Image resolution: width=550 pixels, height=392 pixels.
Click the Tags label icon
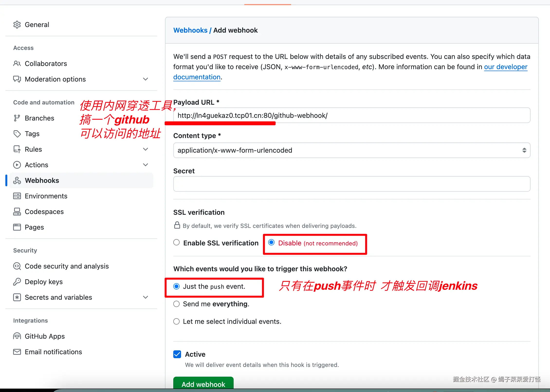(17, 134)
